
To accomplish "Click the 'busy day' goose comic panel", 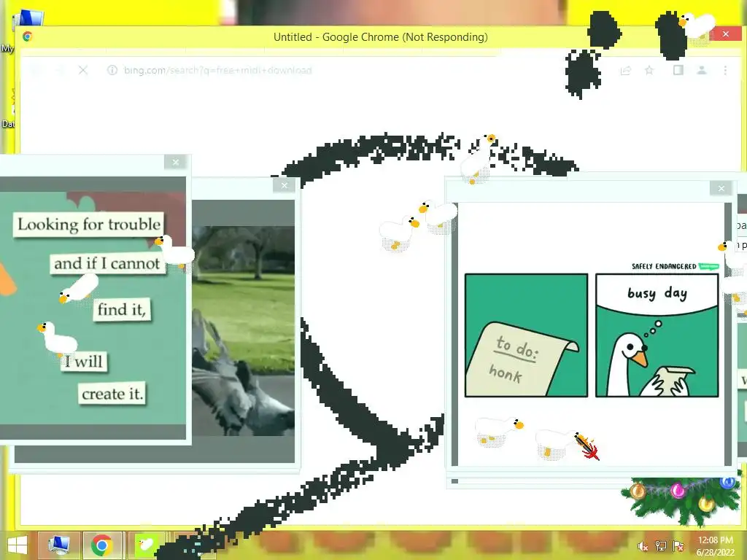I will pyautogui.click(x=657, y=335).
